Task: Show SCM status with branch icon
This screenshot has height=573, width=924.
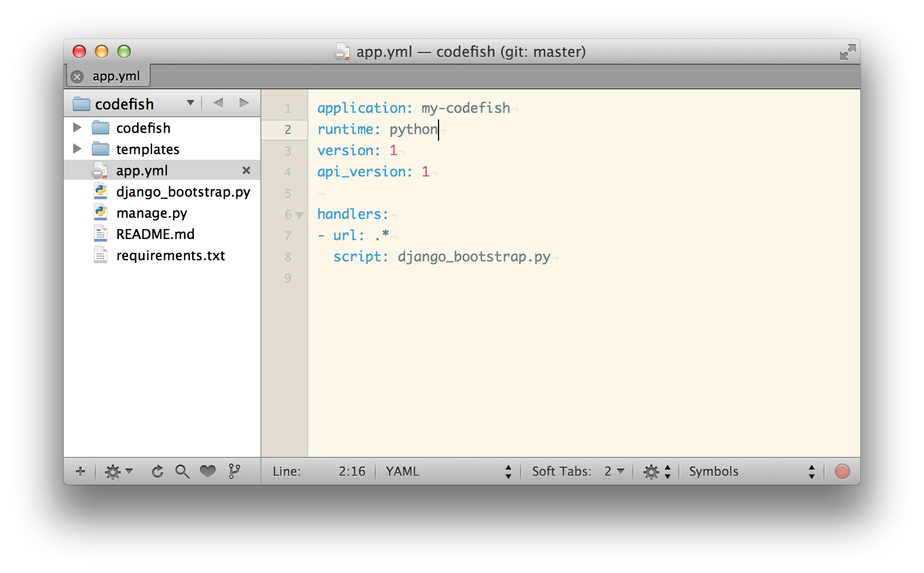Action: coord(234,471)
